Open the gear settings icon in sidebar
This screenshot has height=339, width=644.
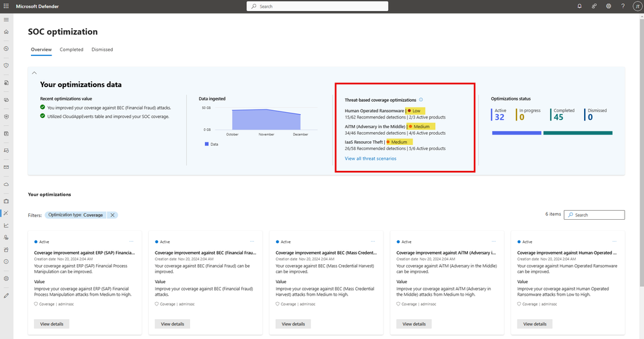(x=6, y=278)
